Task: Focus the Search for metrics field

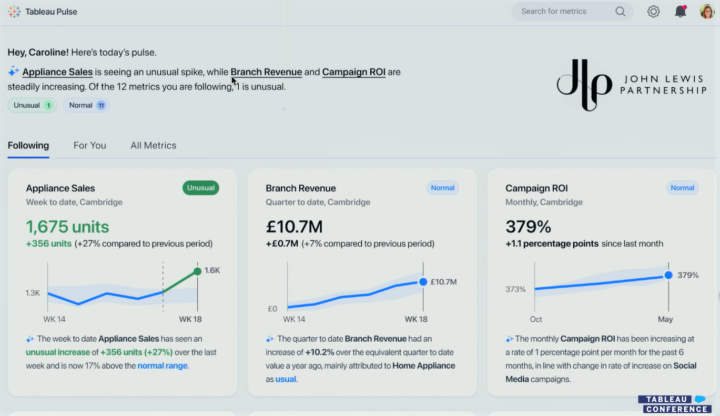Action: click(x=573, y=11)
